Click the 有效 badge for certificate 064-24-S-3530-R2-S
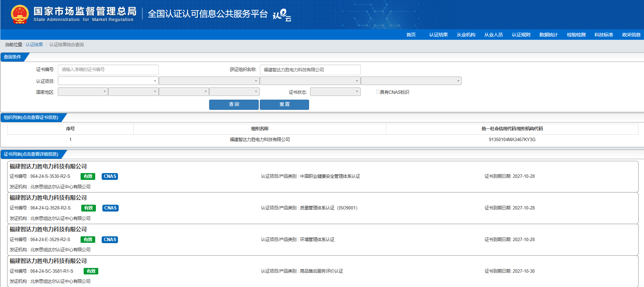Viewport: 644px width, 287px height. [x=88, y=176]
